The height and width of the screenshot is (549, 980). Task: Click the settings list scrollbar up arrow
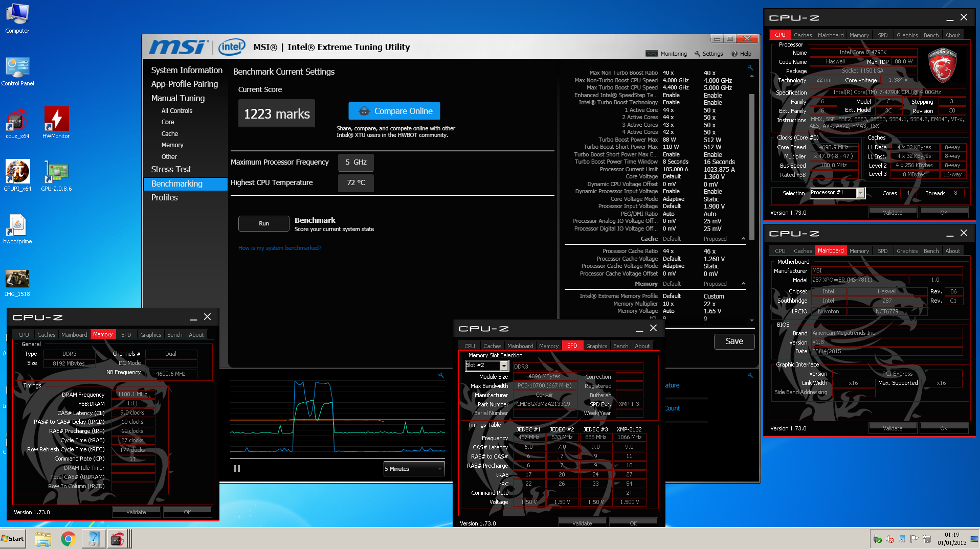751,76
